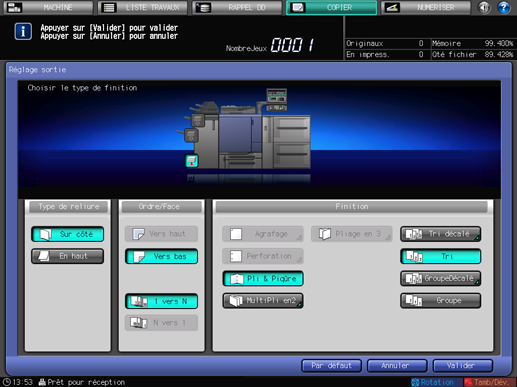
Task: Click the help question mark icon
Action: tap(503, 7)
